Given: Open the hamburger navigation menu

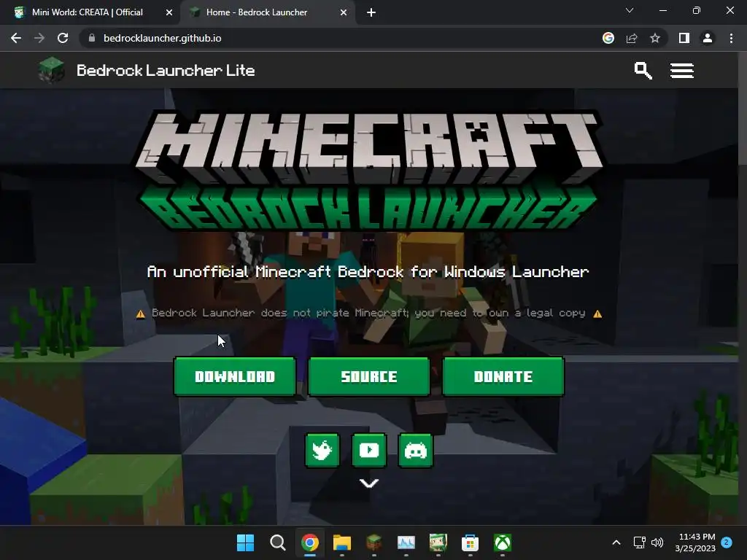Looking at the screenshot, I should (x=682, y=71).
